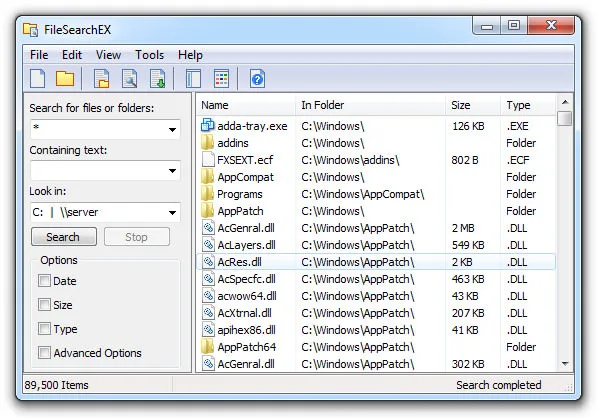This screenshot has width=598, height=418.
Task: Open the Edit menu
Action: point(72,55)
